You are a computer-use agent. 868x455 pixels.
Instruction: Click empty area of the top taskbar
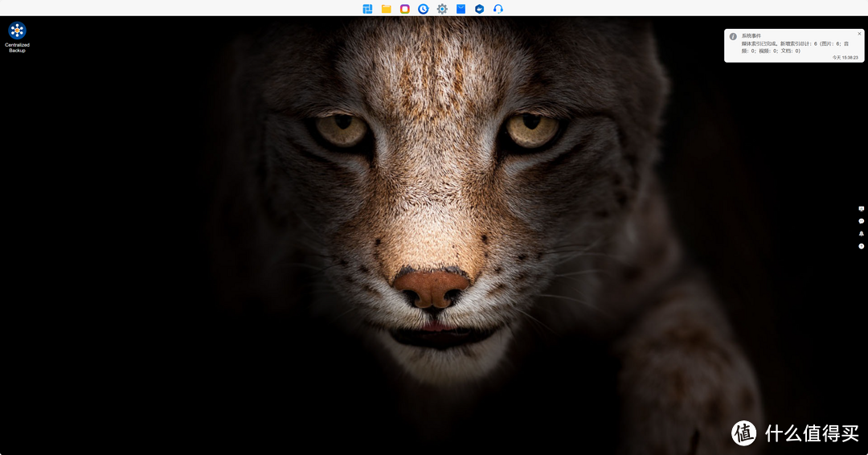[x=201, y=8]
